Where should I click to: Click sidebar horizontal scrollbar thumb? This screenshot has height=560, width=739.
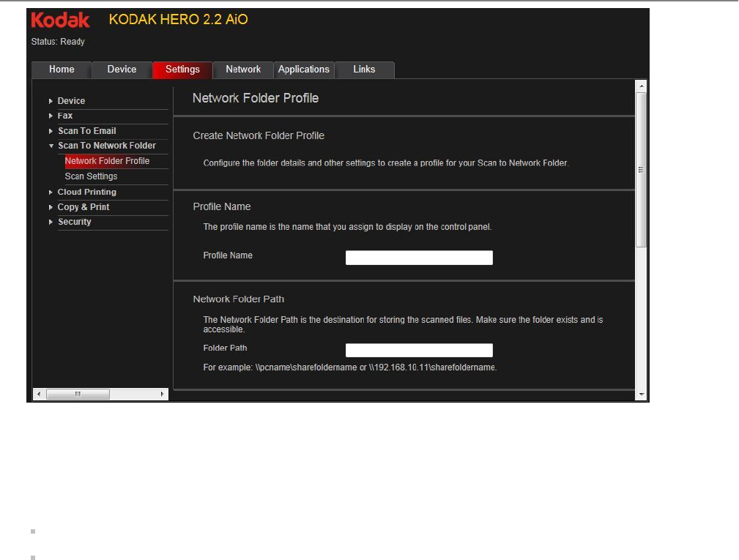[78, 395]
